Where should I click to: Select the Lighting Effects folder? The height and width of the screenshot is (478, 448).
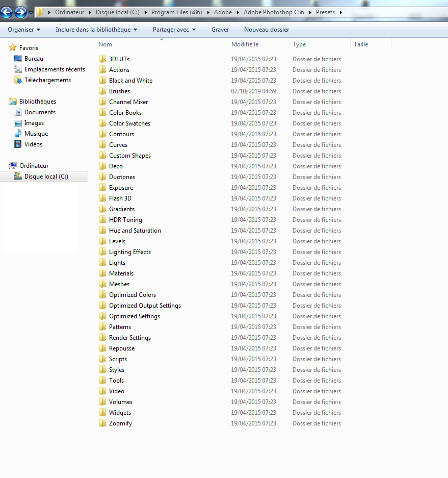point(130,252)
